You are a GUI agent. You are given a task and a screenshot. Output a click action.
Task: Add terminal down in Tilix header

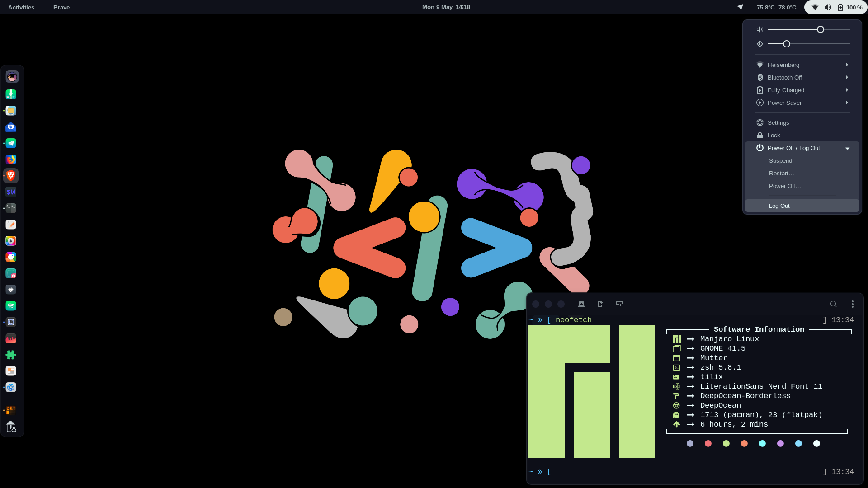pyautogui.click(x=619, y=304)
